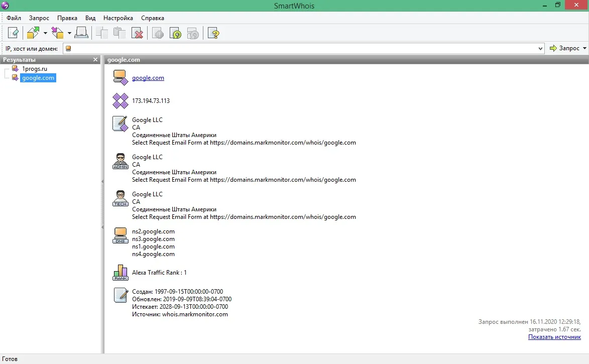
Task: Click the icon beside 1progs.ru
Action: pyautogui.click(x=15, y=68)
